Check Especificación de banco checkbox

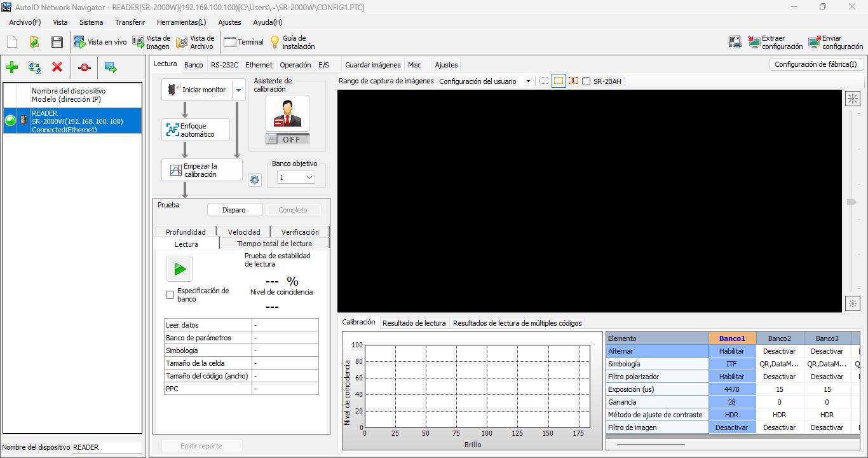tap(170, 295)
